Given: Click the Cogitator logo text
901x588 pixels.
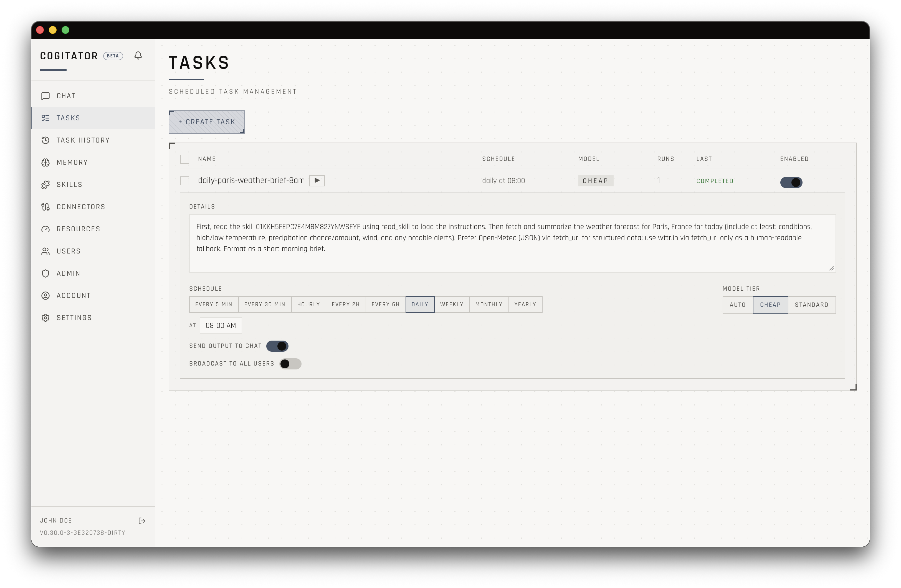Looking at the screenshot, I should [x=69, y=56].
